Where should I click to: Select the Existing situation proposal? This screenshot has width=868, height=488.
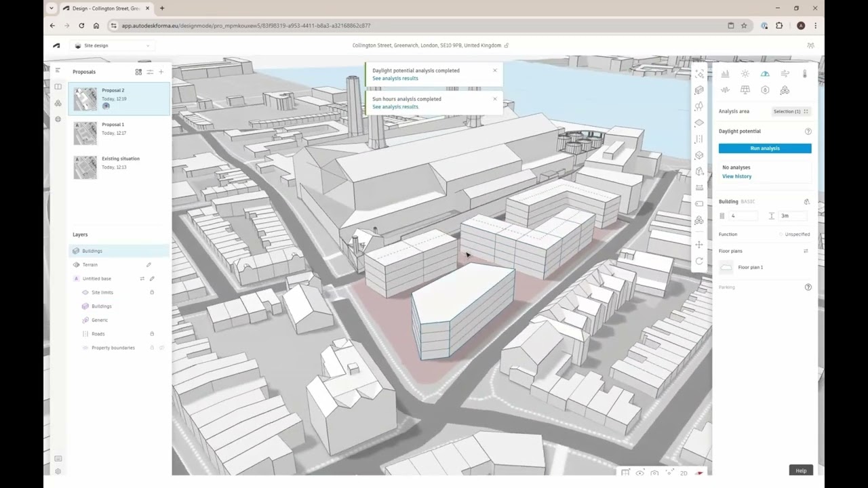(x=119, y=166)
